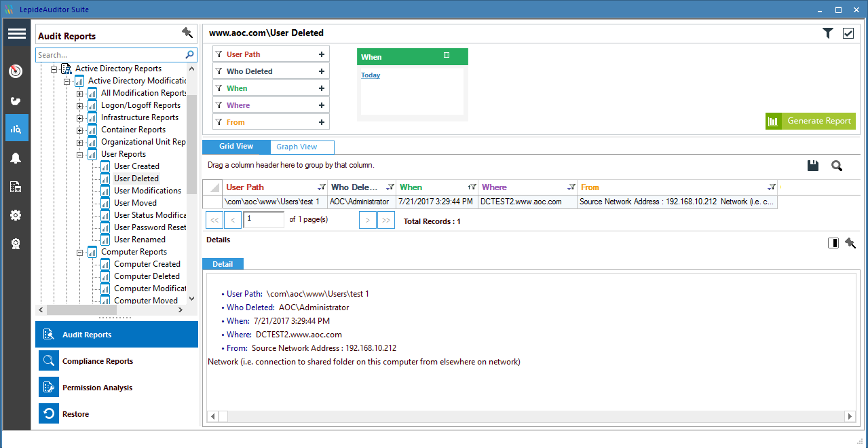Expand the Infrastructure Reports node
The height and width of the screenshot is (448, 868).
click(x=79, y=117)
